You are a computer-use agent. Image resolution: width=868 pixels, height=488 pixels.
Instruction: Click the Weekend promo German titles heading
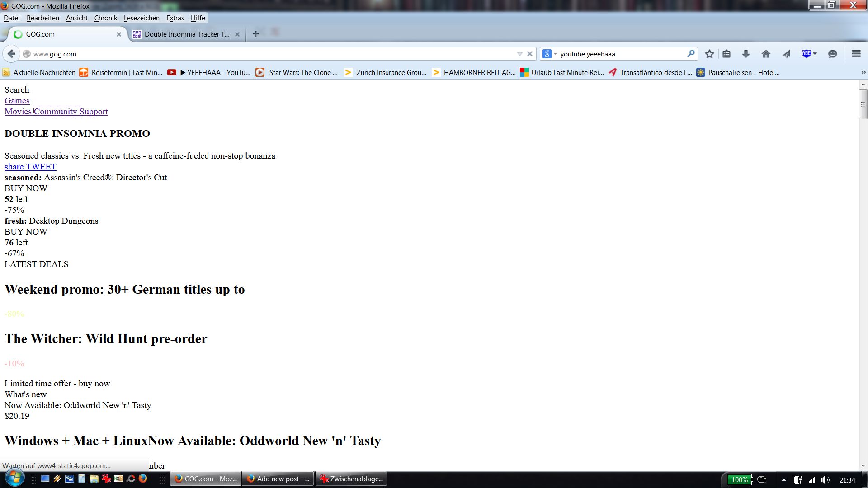tap(125, 289)
